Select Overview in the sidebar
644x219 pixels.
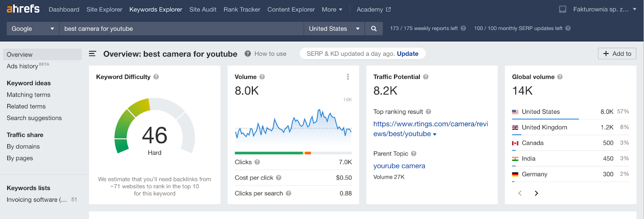[x=42, y=55]
